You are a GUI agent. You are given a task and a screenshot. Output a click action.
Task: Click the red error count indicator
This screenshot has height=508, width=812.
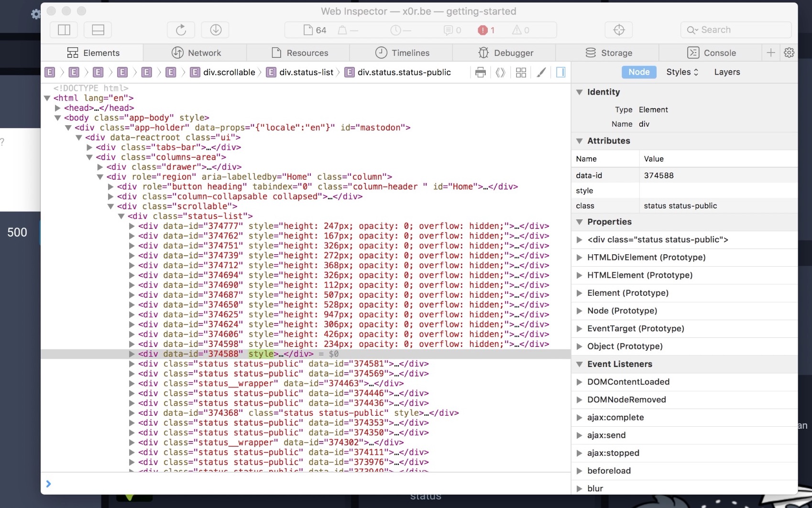486,30
